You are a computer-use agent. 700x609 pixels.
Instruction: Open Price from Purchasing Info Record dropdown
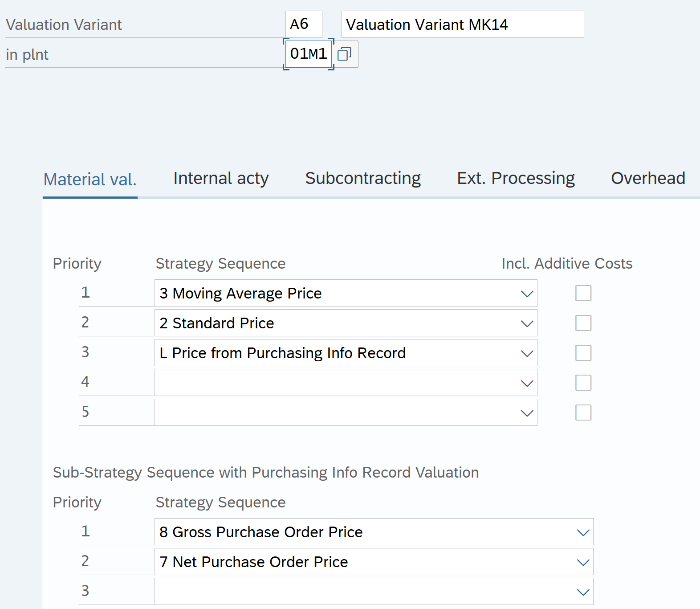(527, 353)
